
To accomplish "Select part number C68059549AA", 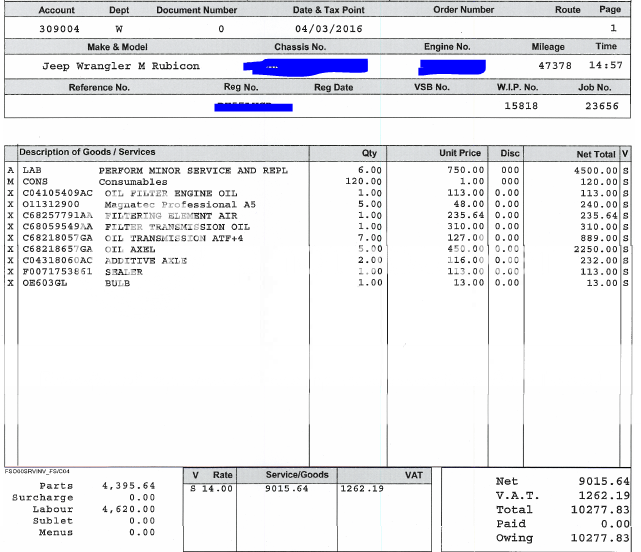I will pos(58,227).
